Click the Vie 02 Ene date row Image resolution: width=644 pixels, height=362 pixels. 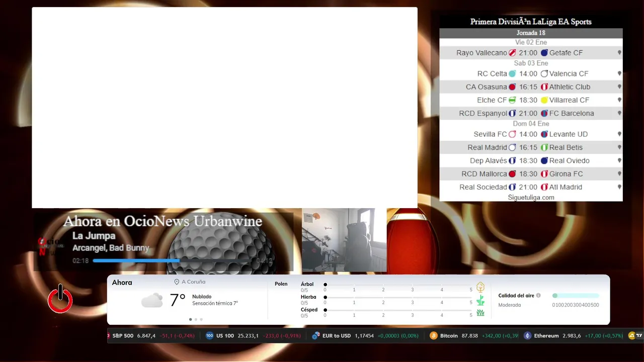click(x=531, y=42)
